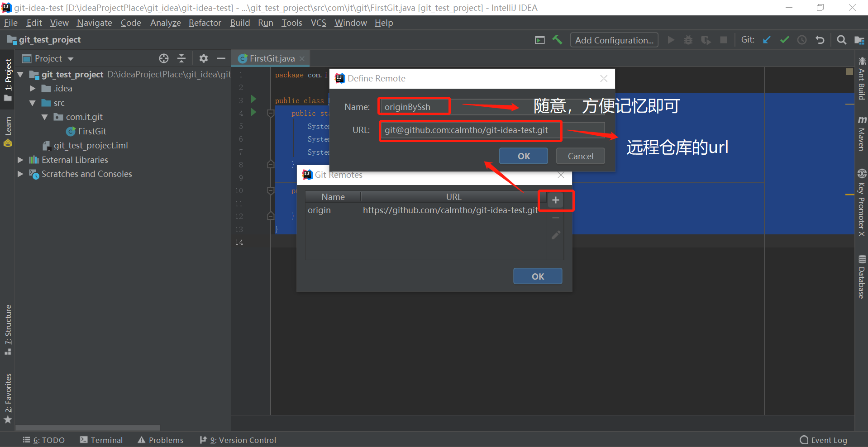
Task: Close the Define Remote dialog
Action: point(604,78)
